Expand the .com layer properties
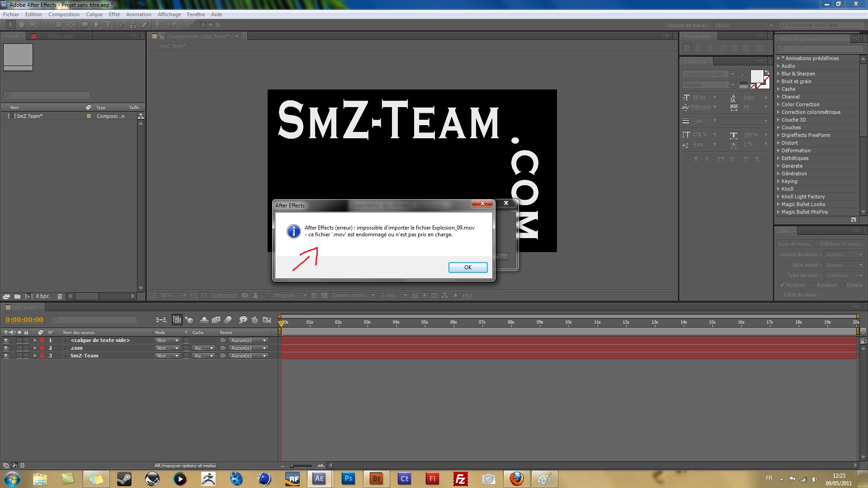 [35, 348]
